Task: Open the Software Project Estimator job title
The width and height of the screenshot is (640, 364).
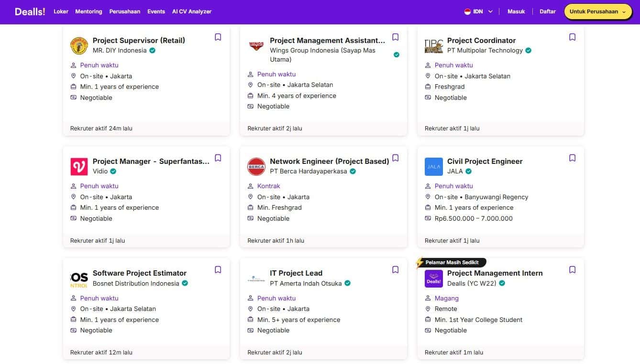Action: pos(140,273)
